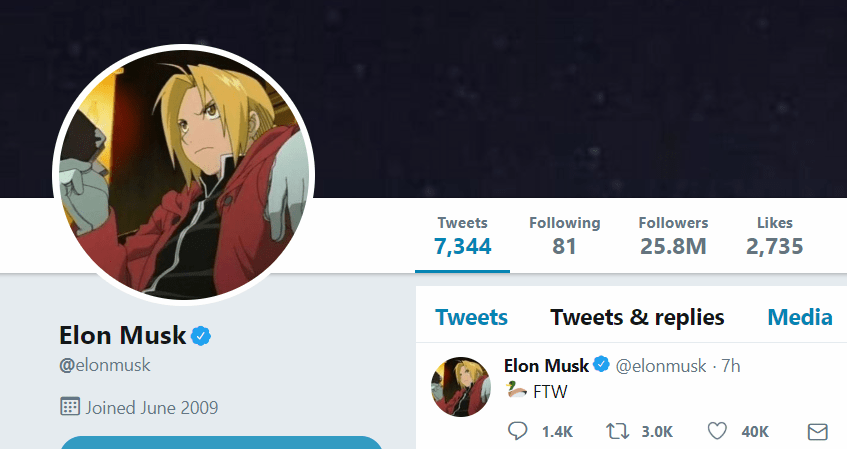Screen dimensions: 847x449
Task: Open the tweet via its 7h timestamp
Action: pos(731,366)
